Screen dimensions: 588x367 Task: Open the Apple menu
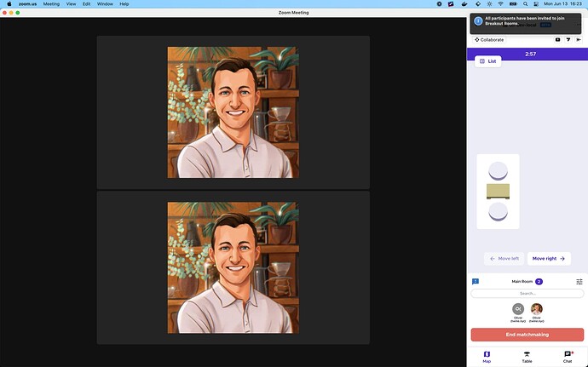[9, 3]
